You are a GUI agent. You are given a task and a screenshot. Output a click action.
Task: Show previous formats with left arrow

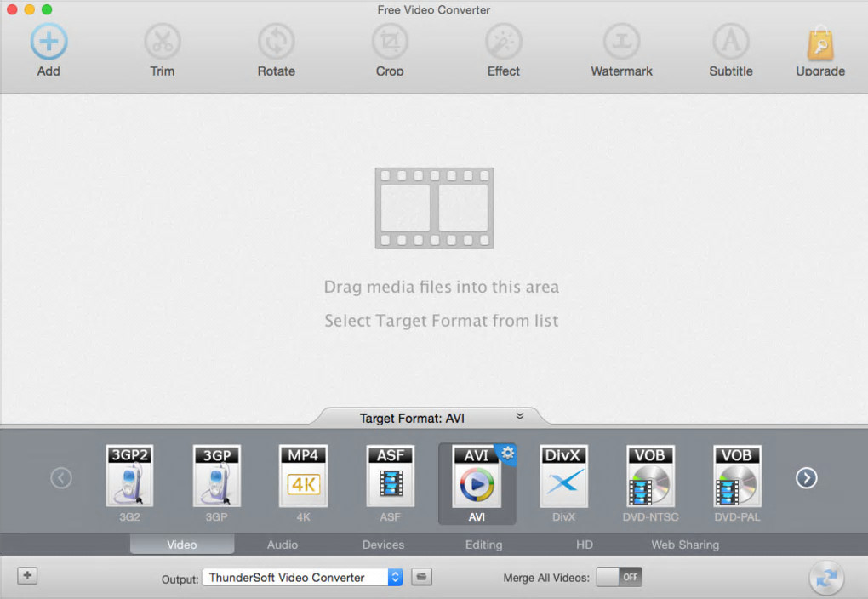coord(61,478)
